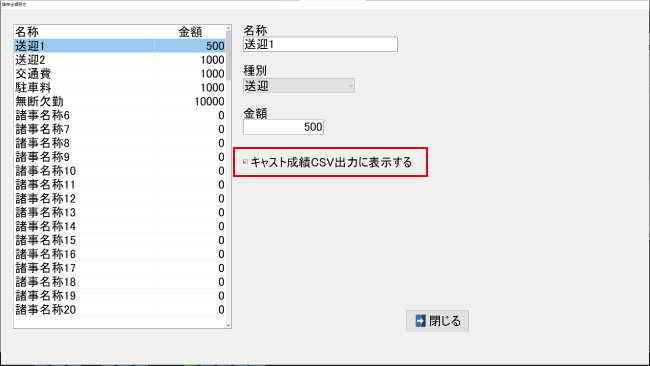The image size is (650, 366).
Task: Select the 諸事名称18 row
Action: click(x=120, y=282)
